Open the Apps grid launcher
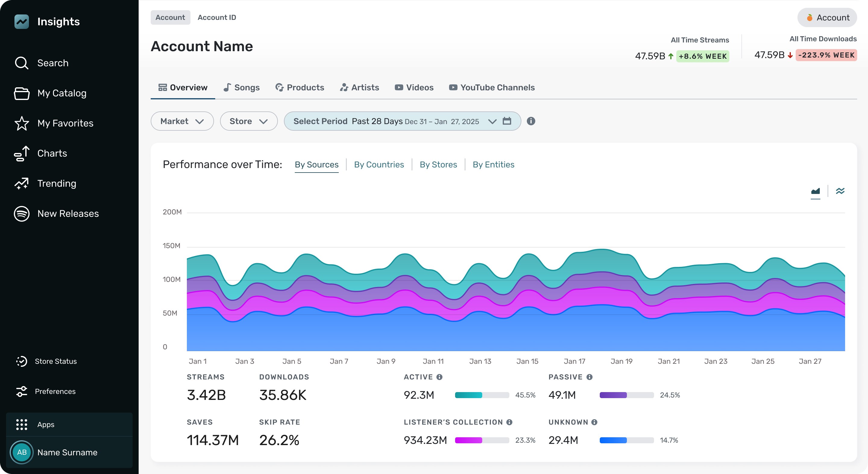This screenshot has height=474, width=868. [x=22, y=424]
